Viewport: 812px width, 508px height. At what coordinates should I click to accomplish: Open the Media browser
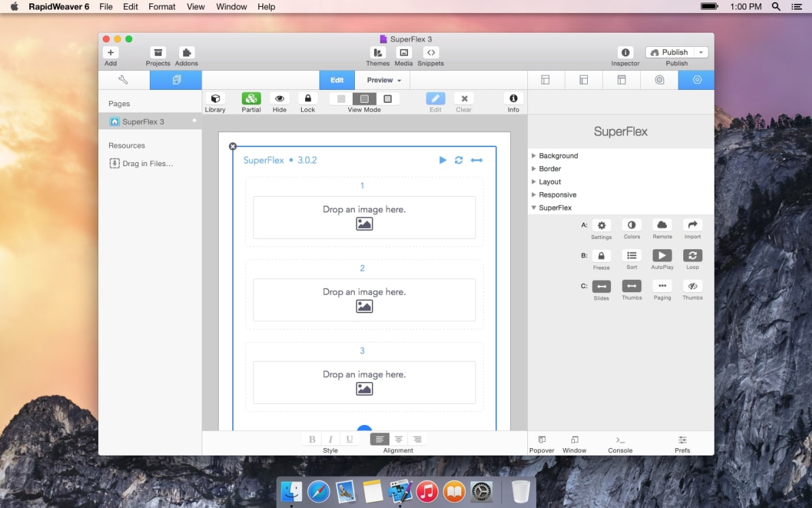(x=403, y=53)
